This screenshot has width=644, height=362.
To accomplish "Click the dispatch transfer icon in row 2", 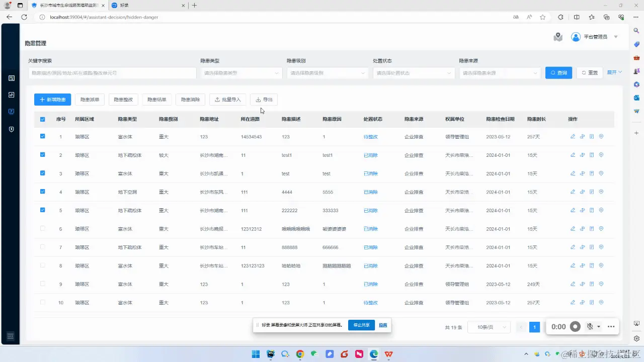I will (582, 155).
